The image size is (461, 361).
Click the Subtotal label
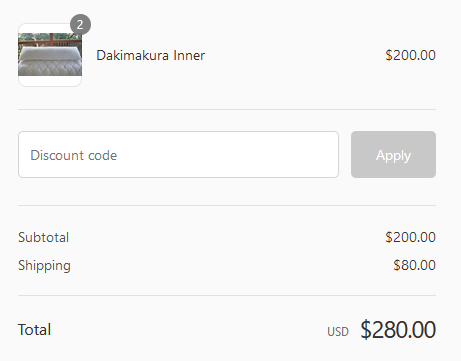(43, 237)
